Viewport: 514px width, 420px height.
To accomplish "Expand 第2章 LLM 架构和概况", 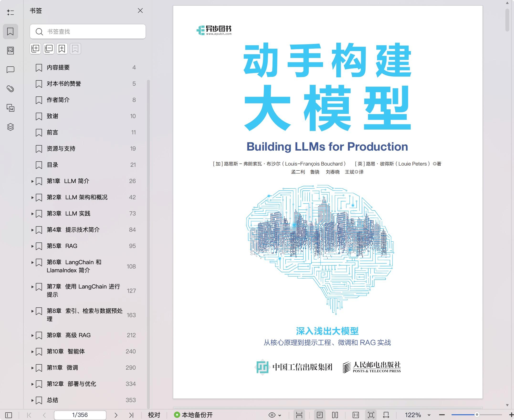I will point(32,197).
